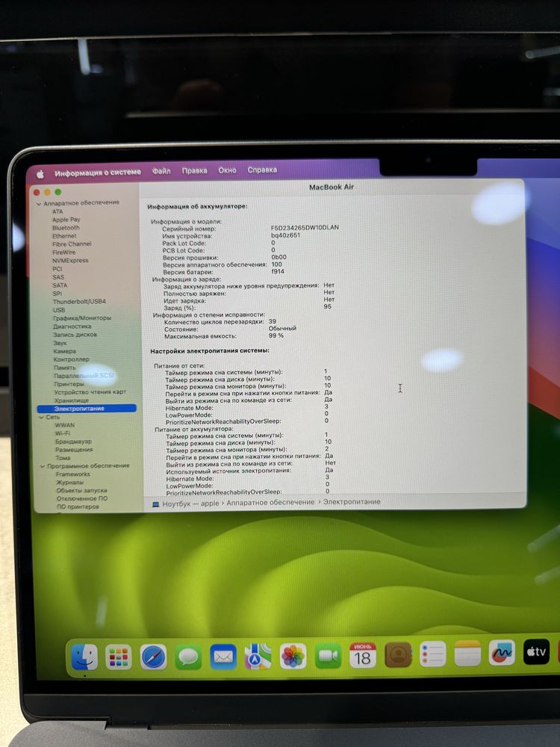Open Reminders from the Dock
Screen dimensions: 560x747
click(433, 654)
